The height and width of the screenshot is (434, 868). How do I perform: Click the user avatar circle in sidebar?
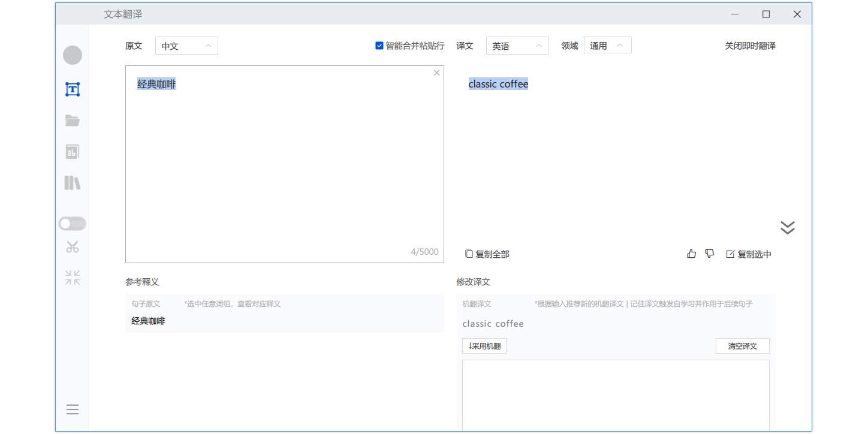pyautogui.click(x=73, y=55)
